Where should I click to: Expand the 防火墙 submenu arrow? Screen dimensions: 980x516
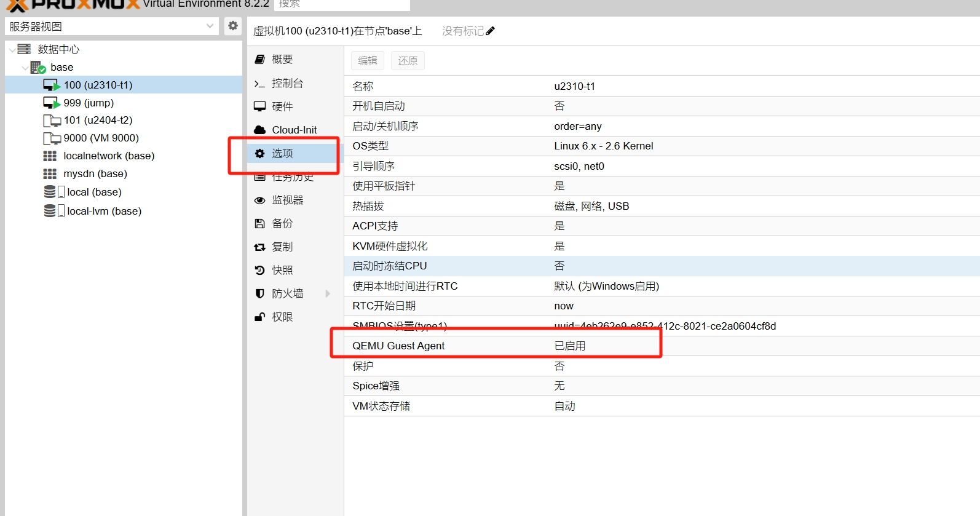pyautogui.click(x=328, y=293)
